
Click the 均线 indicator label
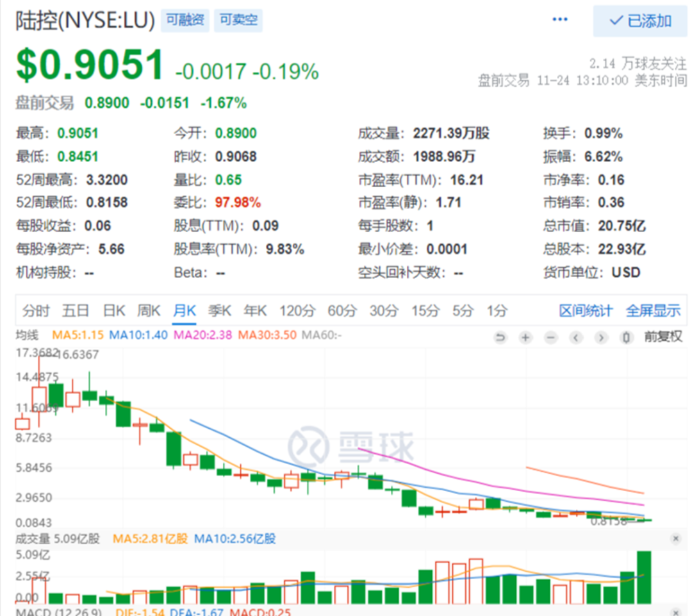(x=28, y=335)
